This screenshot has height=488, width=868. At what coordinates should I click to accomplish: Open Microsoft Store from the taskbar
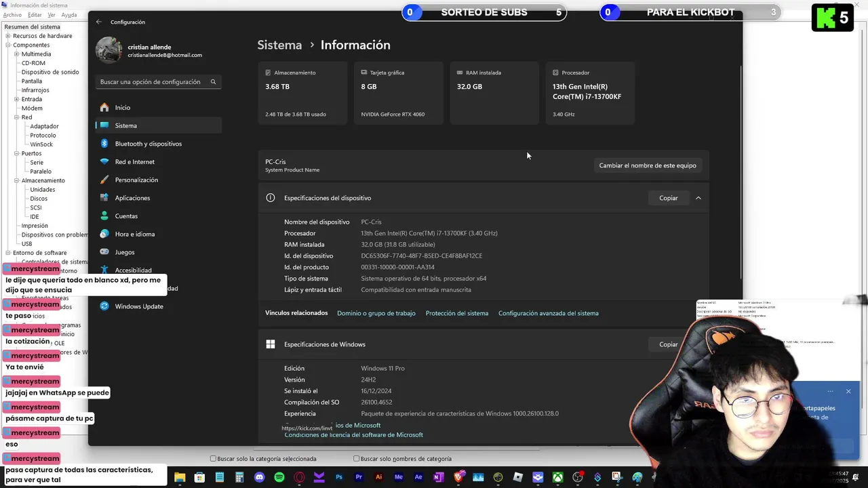(x=199, y=478)
